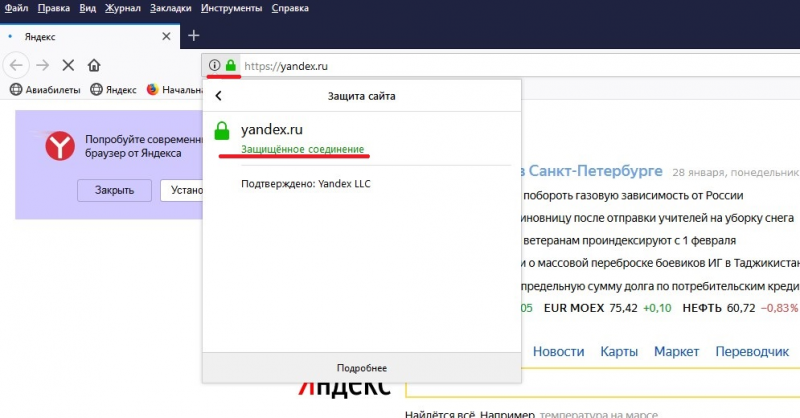Open news about газовую зависимость от России

(633, 195)
